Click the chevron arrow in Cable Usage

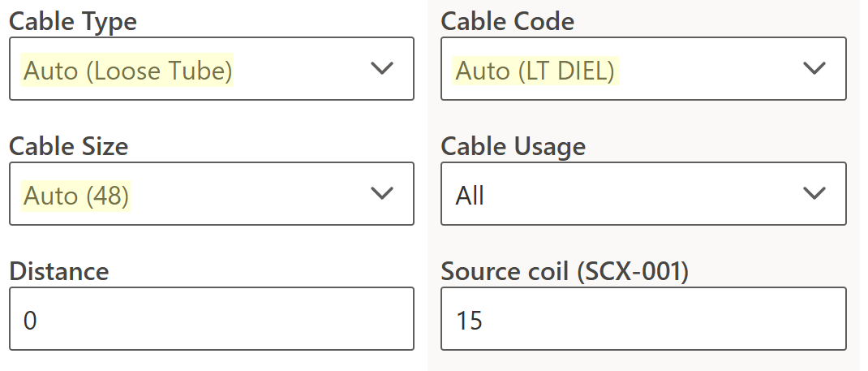click(x=813, y=194)
